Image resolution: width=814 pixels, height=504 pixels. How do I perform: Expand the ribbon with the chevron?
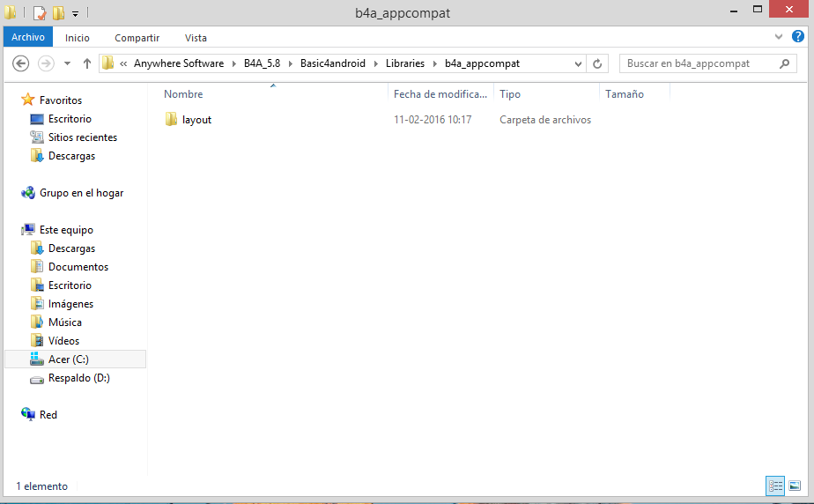click(778, 36)
